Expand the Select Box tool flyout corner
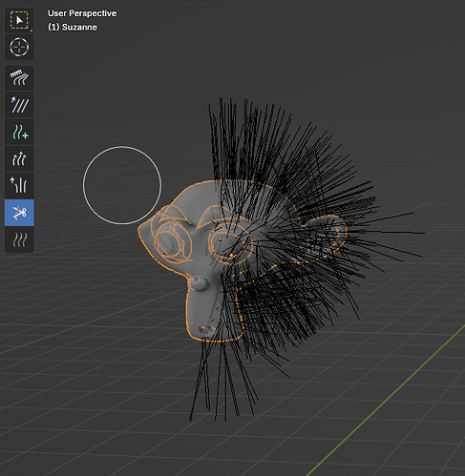This screenshot has height=476, width=465. 32,31
